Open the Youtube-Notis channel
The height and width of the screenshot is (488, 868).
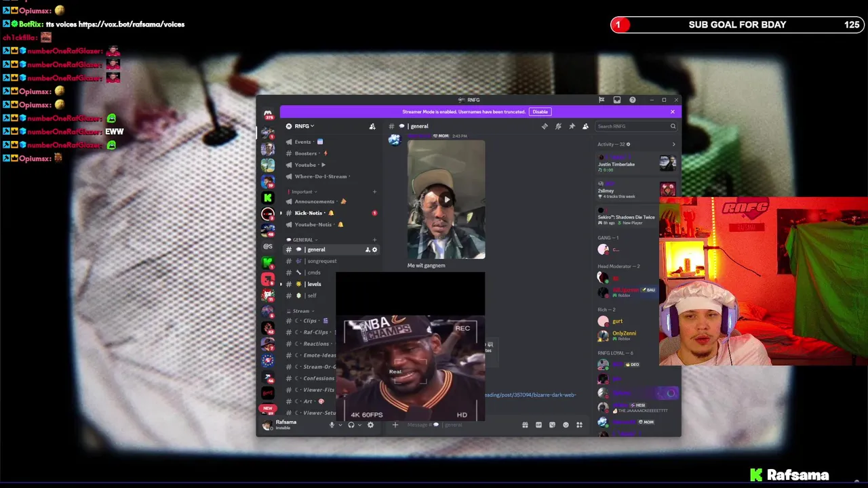tap(331, 224)
